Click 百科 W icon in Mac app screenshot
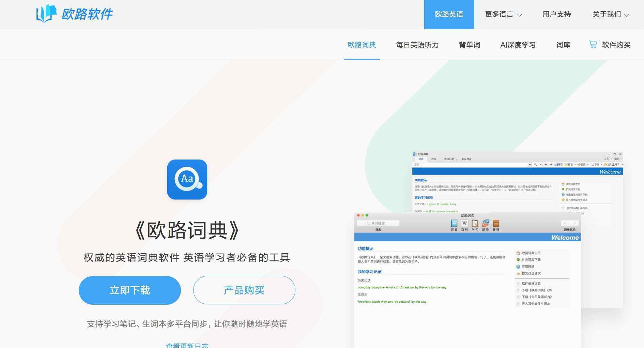 click(464, 223)
